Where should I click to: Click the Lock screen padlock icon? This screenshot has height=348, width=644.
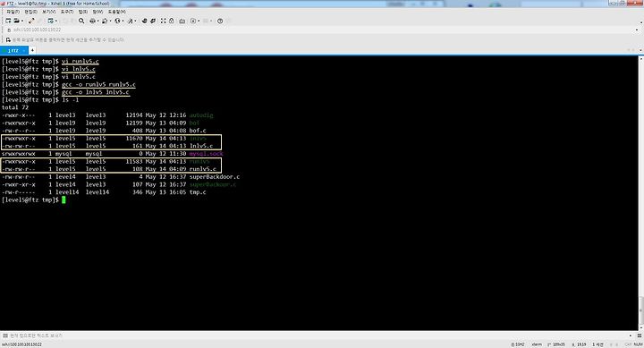171,21
